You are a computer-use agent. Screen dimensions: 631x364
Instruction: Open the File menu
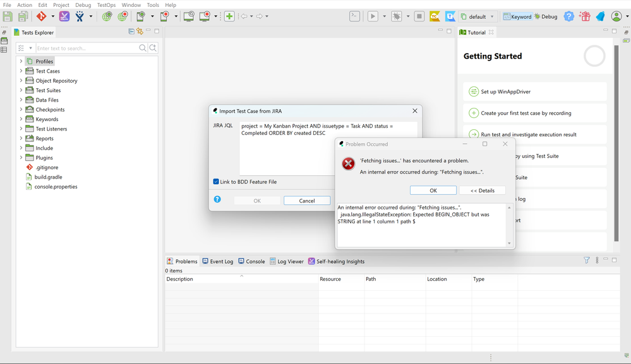click(x=7, y=5)
